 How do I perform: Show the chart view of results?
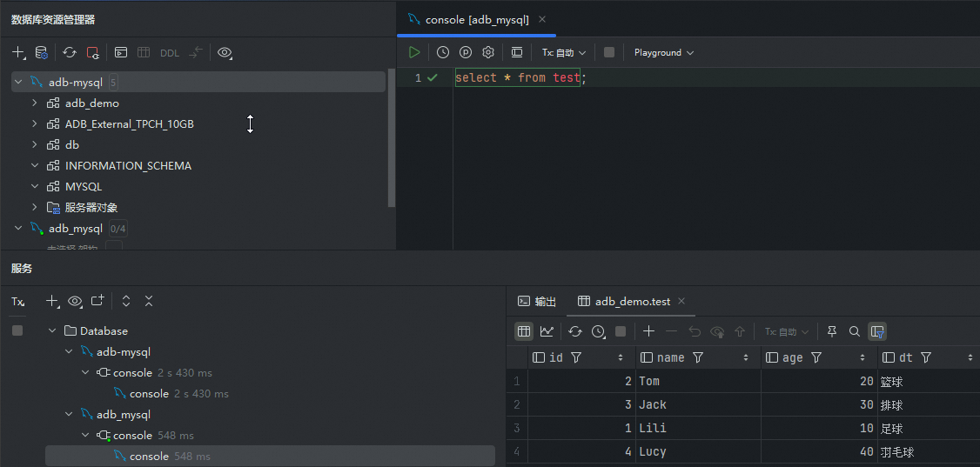tap(547, 330)
